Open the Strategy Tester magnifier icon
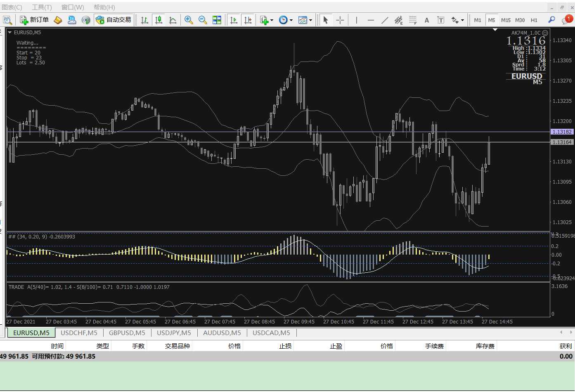This screenshot has width=575, height=392. coord(7,20)
